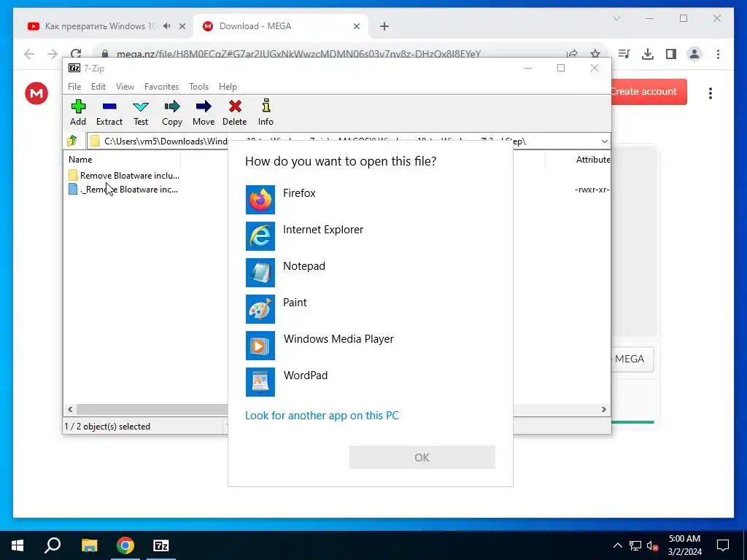This screenshot has height=560, width=747.
Task: Click the Attributes column header
Action: tap(592, 160)
